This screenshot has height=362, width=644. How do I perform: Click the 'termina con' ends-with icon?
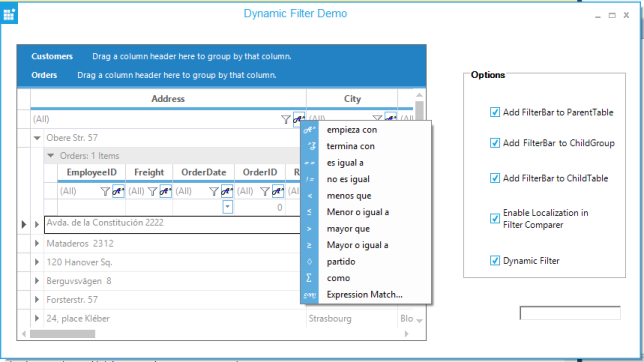(x=310, y=146)
